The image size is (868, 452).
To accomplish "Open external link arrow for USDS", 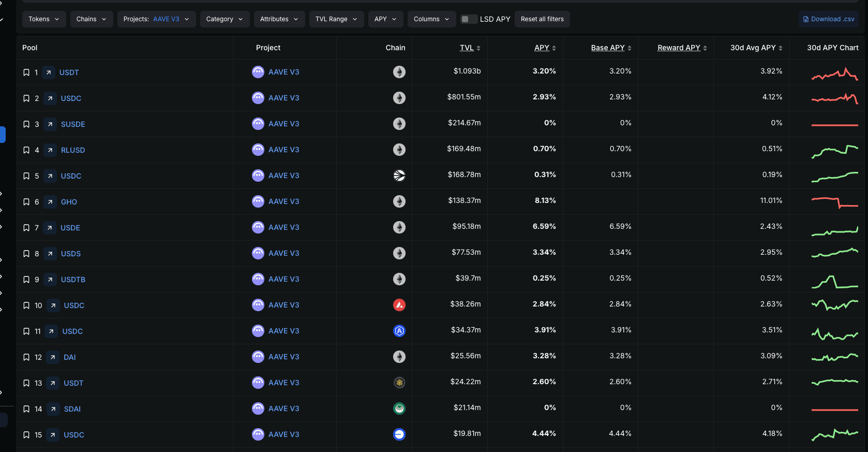I will [50, 254].
